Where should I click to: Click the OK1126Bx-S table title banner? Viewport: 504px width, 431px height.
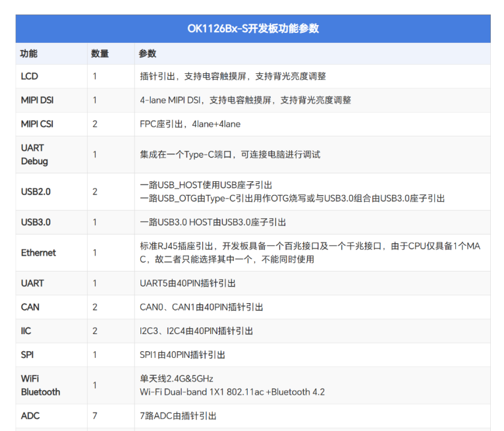point(253,29)
